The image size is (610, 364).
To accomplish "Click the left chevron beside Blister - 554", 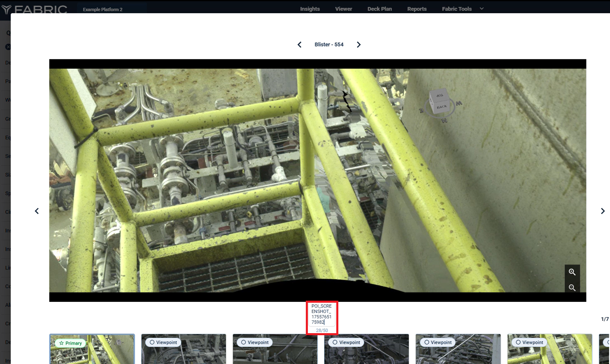I will tap(299, 44).
